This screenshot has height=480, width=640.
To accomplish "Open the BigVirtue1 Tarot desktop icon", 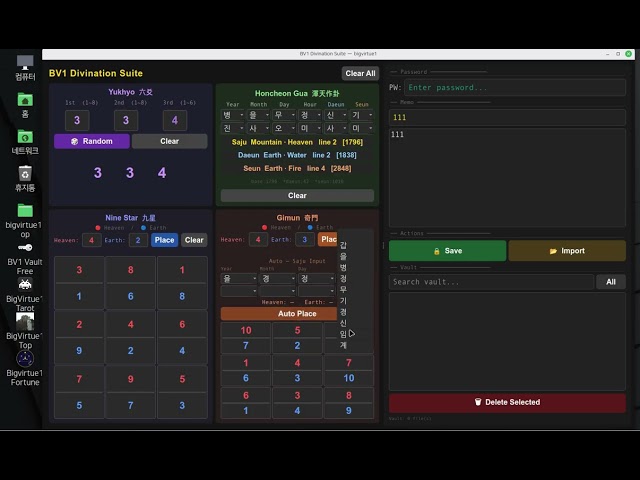I will (25, 294).
